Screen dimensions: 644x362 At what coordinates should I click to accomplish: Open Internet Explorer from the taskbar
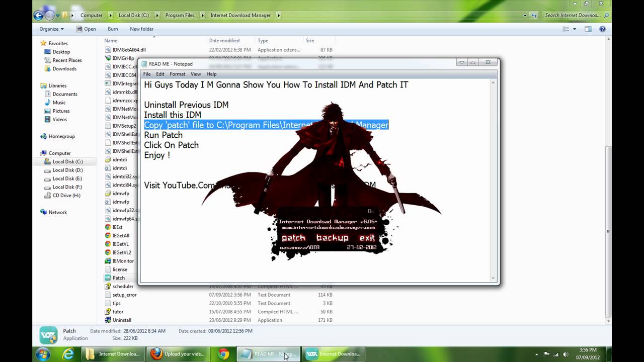tap(67, 354)
